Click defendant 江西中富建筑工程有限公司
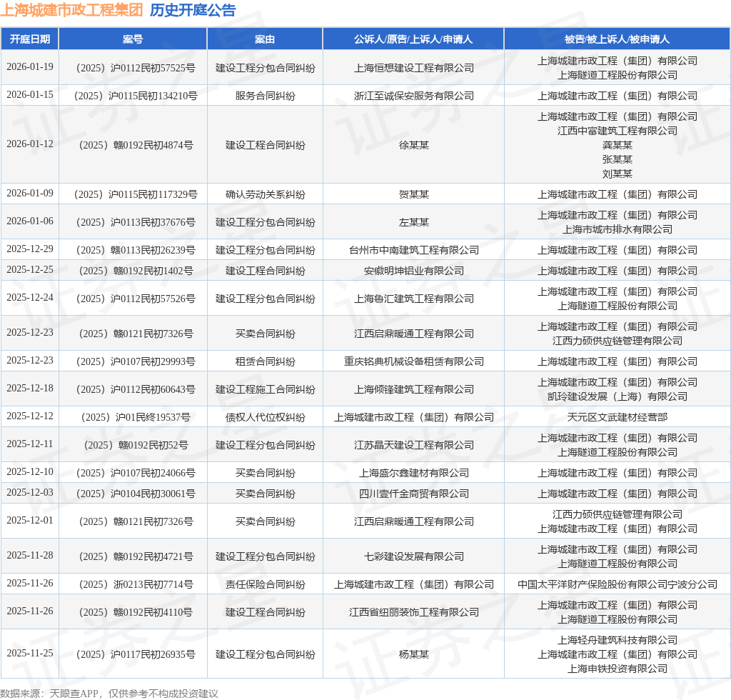The image size is (731, 700). click(617, 131)
